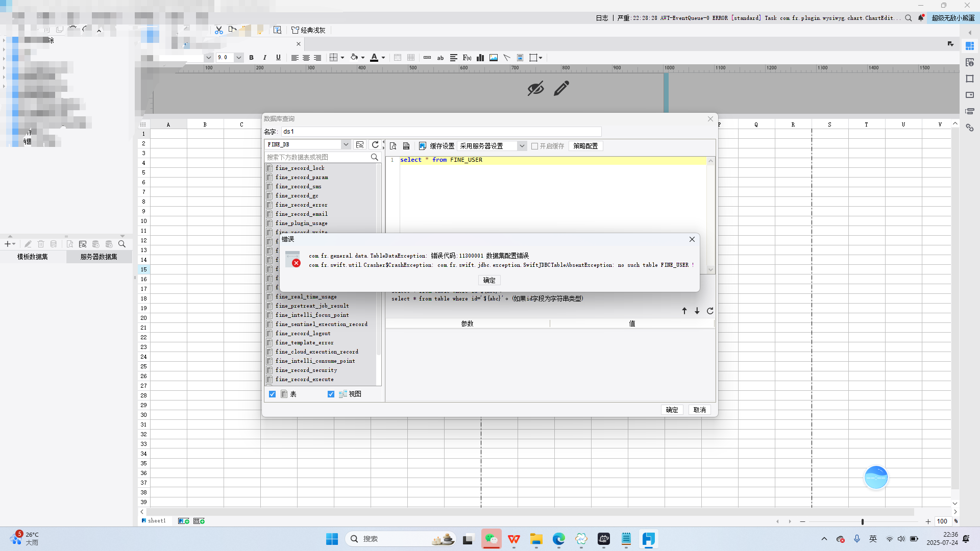Open FINE_DB database connection dropdown

346,144
